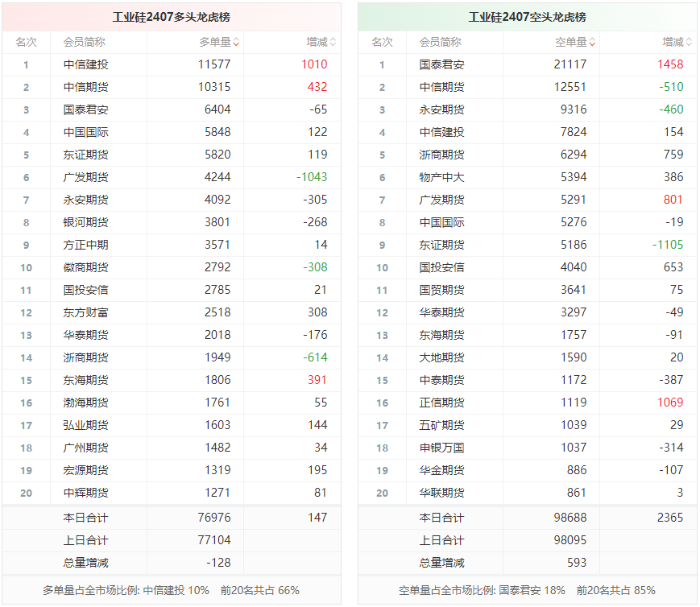Click 中辉期货 in rank 20 long row
This screenshot has height=607, width=700.
pos(85,493)
